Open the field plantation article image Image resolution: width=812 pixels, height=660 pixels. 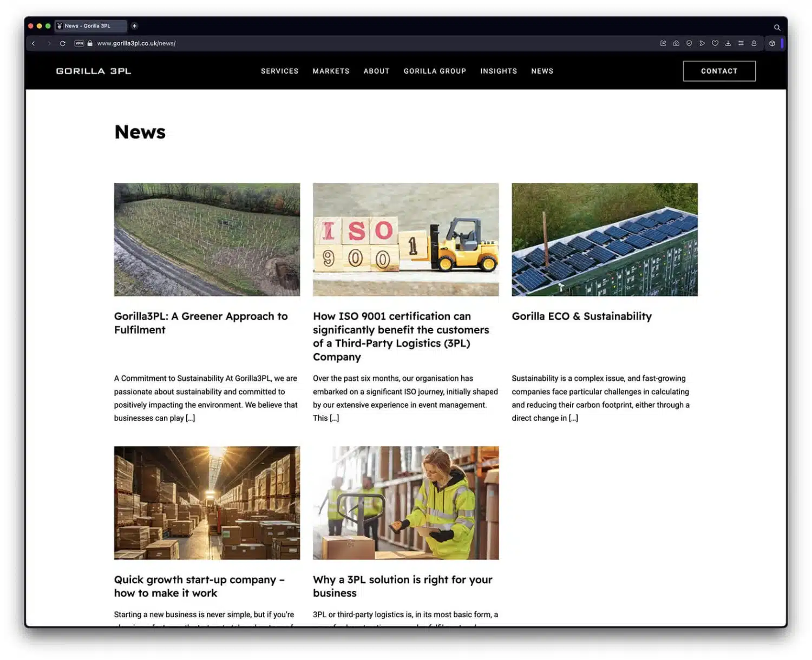tap(207, 239)
